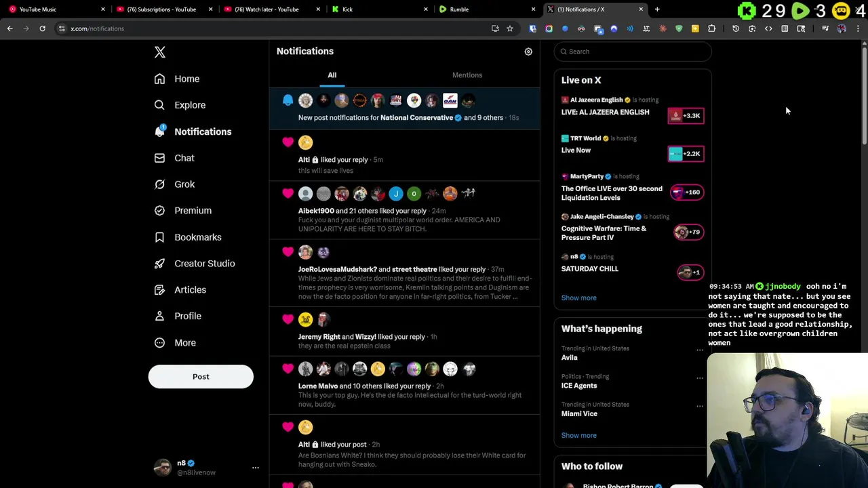Open the browser extensions puzzle icon

pyautogui.click(x=711, y=28)
